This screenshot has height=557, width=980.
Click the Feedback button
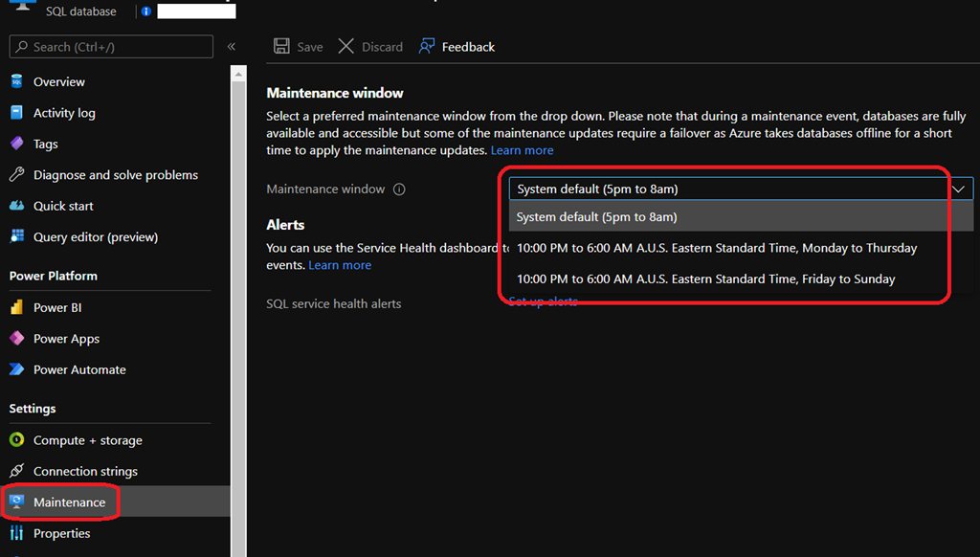point(457,47)
